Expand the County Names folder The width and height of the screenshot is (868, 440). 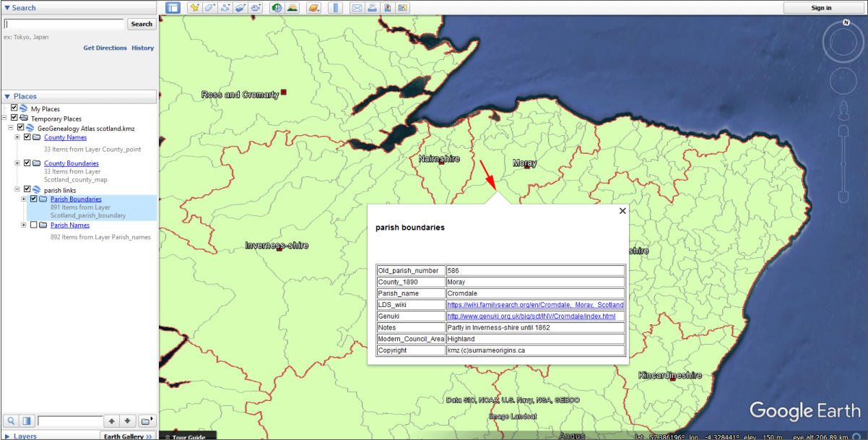[18, 137]
